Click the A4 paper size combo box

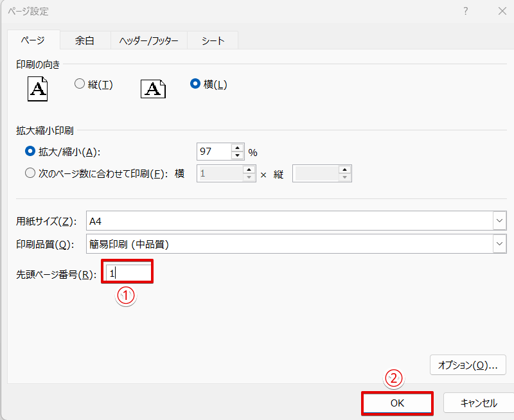(x=296, y=220)
